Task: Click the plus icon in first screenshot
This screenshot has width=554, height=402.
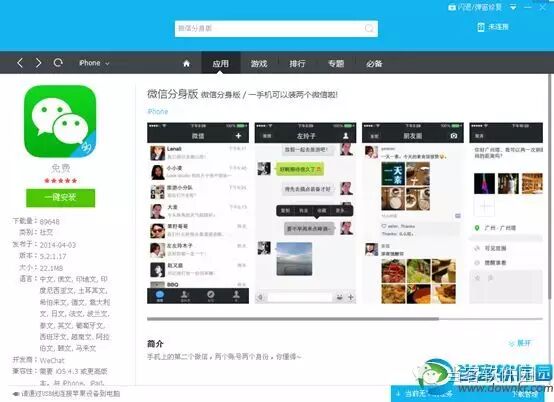Action: point(238,136)
